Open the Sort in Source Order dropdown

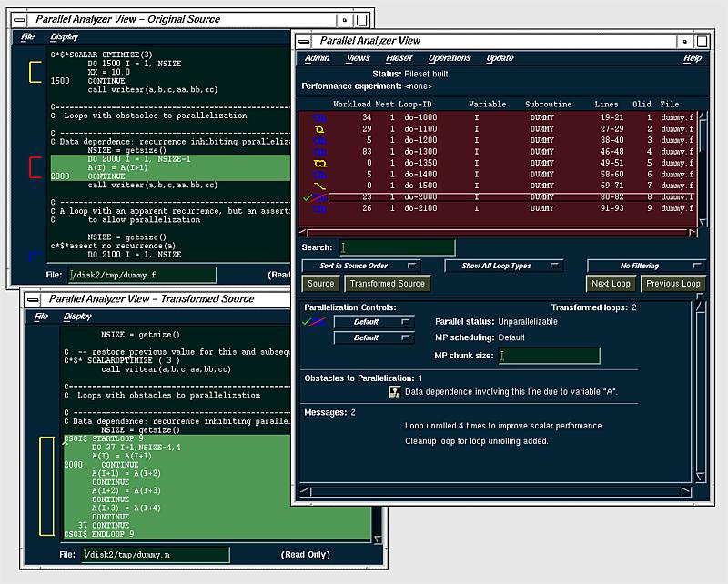pyautogui.click(x=361, y=266)
